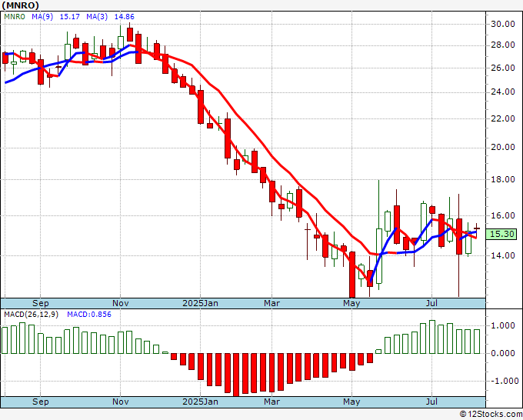
Task: Click the 20.00 price axis label
Action: pyautogui.click(x=503, y=147)
